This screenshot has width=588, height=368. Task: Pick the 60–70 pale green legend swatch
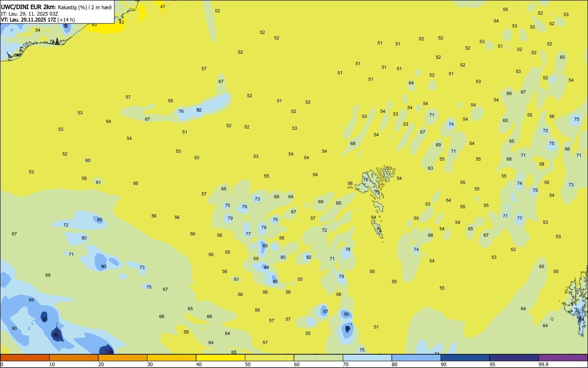point(318,357)
